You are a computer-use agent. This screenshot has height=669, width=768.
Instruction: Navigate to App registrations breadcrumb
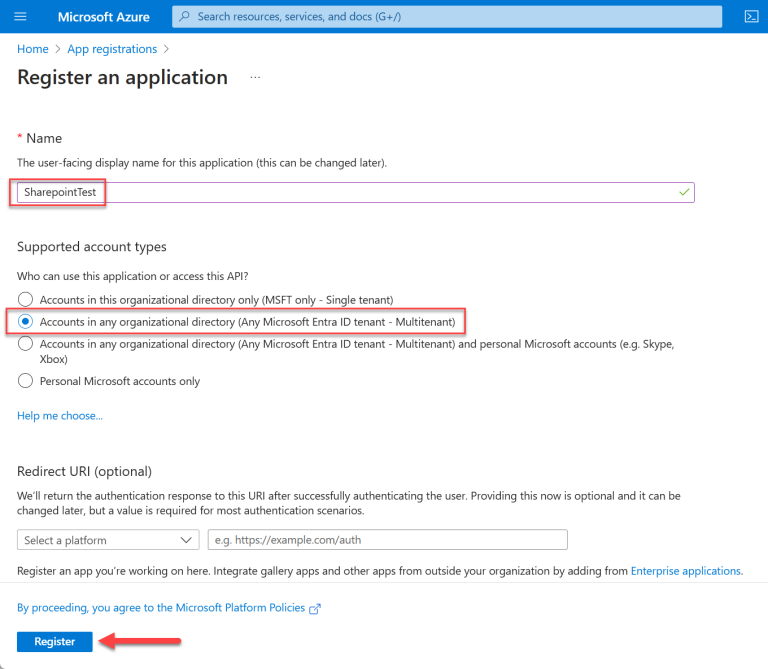112,49
